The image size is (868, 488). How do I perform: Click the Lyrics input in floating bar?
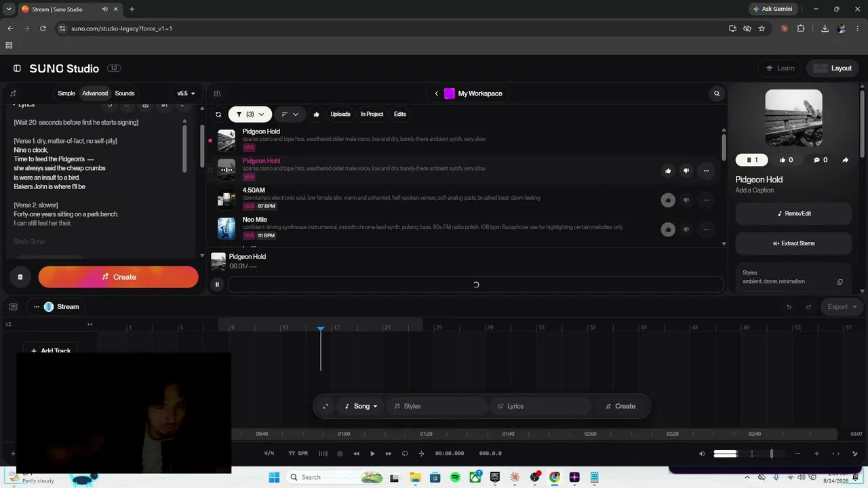tap(540, 406)
